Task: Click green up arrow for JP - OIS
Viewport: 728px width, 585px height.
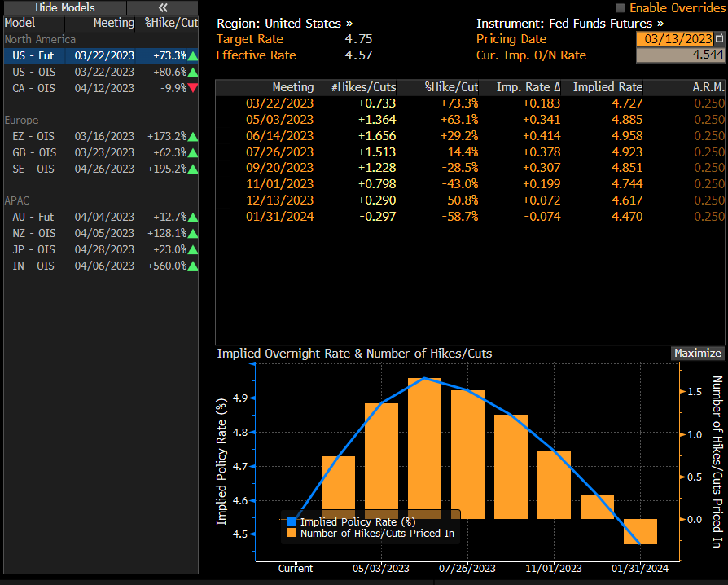Action: coord(193,249)
